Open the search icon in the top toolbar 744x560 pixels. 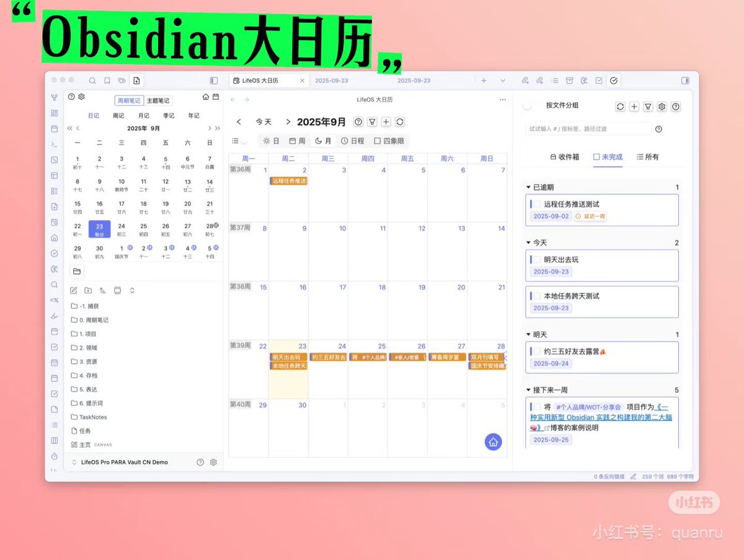tap(92, 80)
